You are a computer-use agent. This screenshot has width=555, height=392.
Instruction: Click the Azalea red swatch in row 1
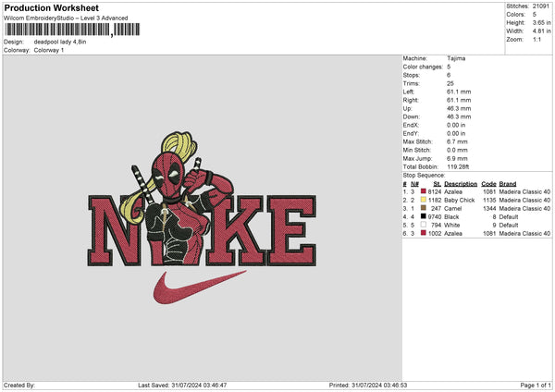[424, 191]
